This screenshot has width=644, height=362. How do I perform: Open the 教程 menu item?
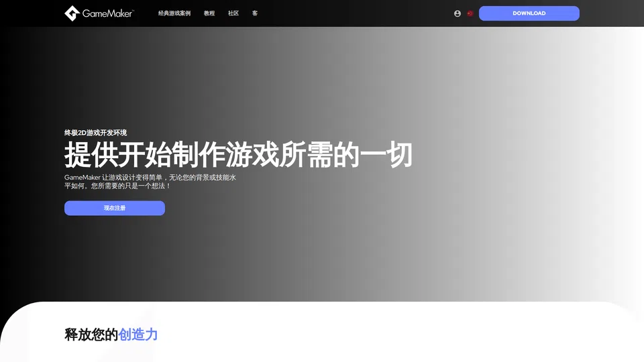[x=209, y=13]
